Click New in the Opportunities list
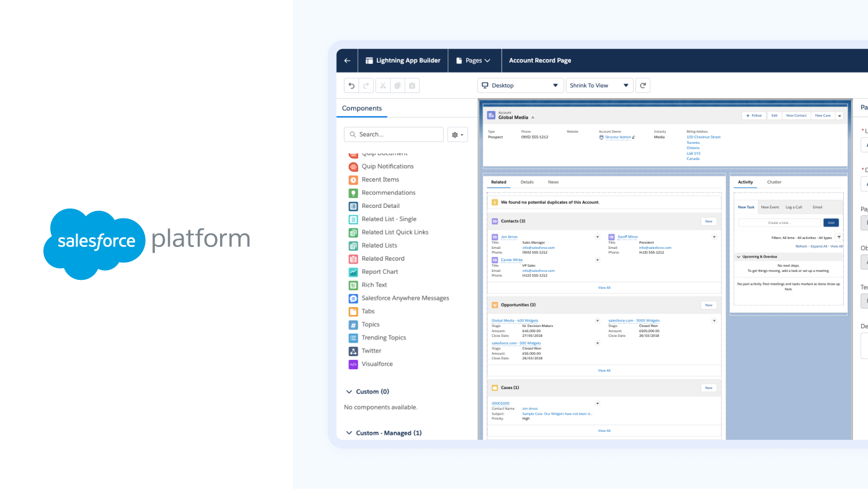Image resolution: width=868 pixels, height=489 pixels. point(709,305)
